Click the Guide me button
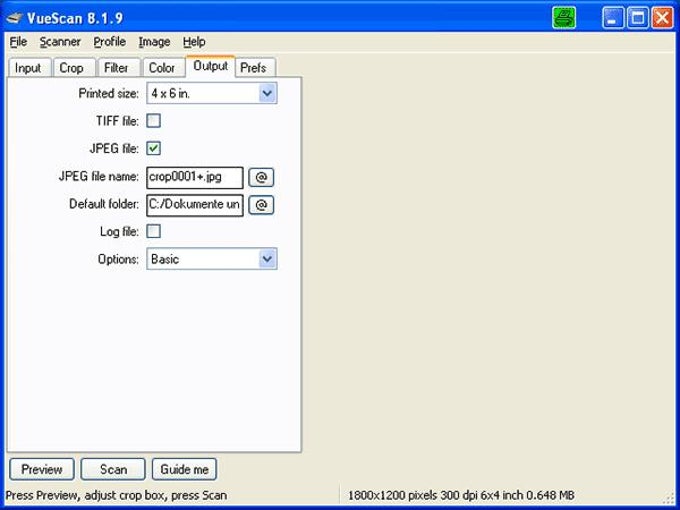The image size is (680, 510). pyautogui.click(x=184, y=469)
